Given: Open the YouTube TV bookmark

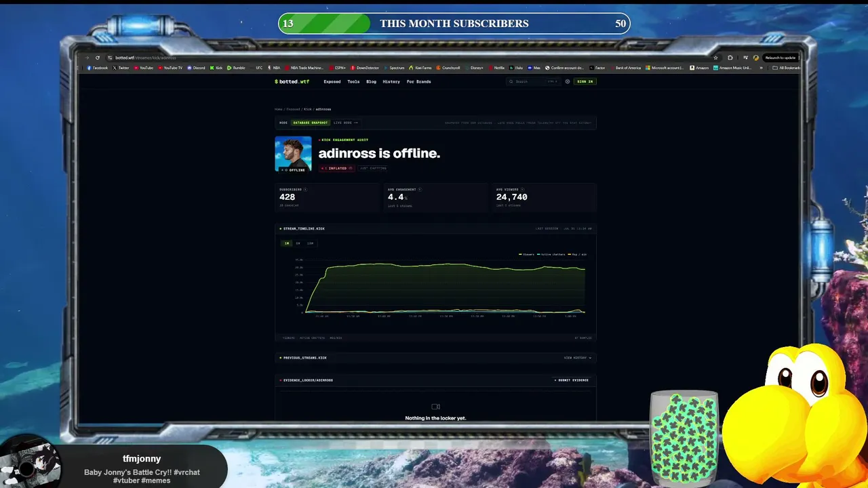Looking at the screenshot, I should pos(170,68).
